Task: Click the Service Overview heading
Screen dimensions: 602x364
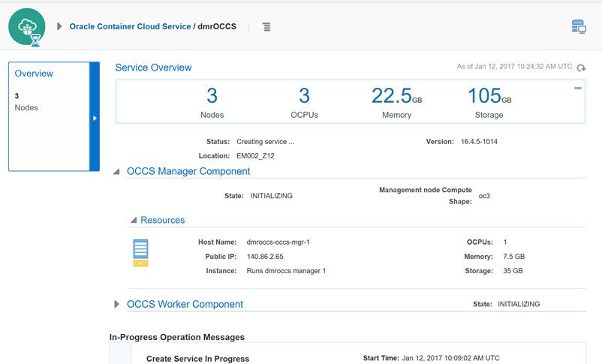Action: 153,68
